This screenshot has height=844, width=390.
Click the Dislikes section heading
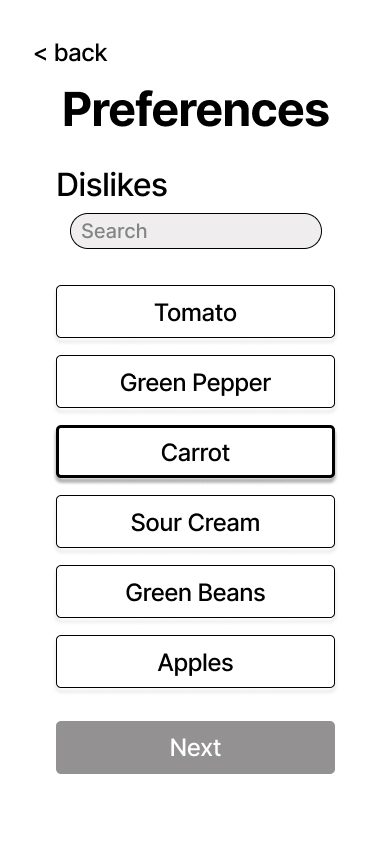[x=112, y=185]
